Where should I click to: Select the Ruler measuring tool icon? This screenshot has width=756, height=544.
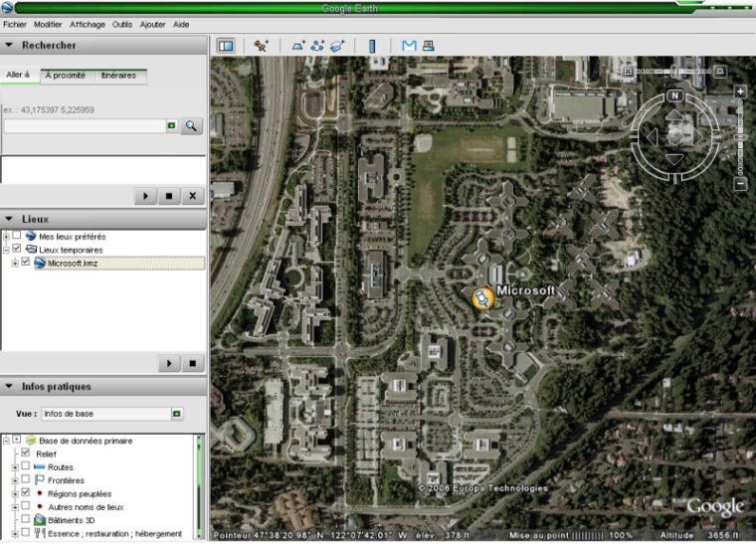point(372,46)
